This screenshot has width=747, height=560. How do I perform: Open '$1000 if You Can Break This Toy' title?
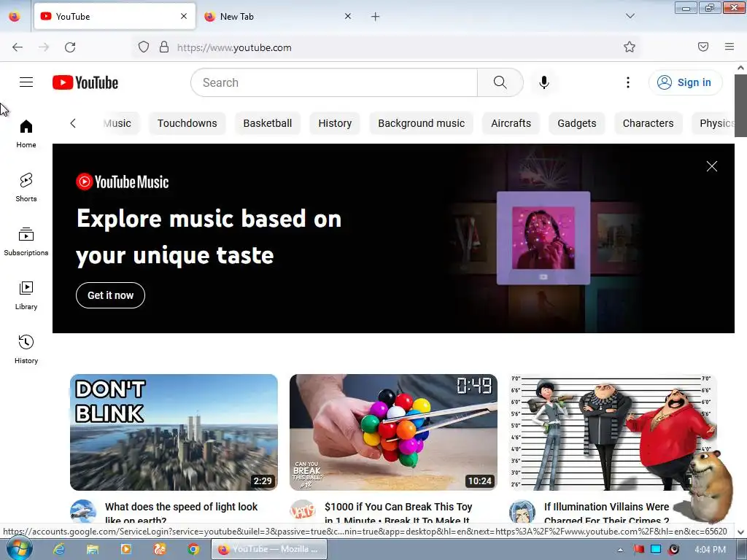tap(398, 513)
